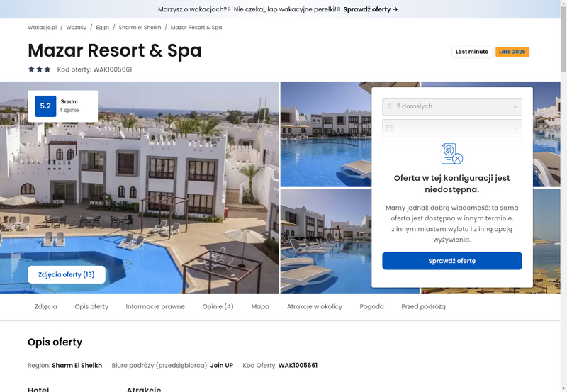
Task: Click the Last minute tag
Action: 472,52
